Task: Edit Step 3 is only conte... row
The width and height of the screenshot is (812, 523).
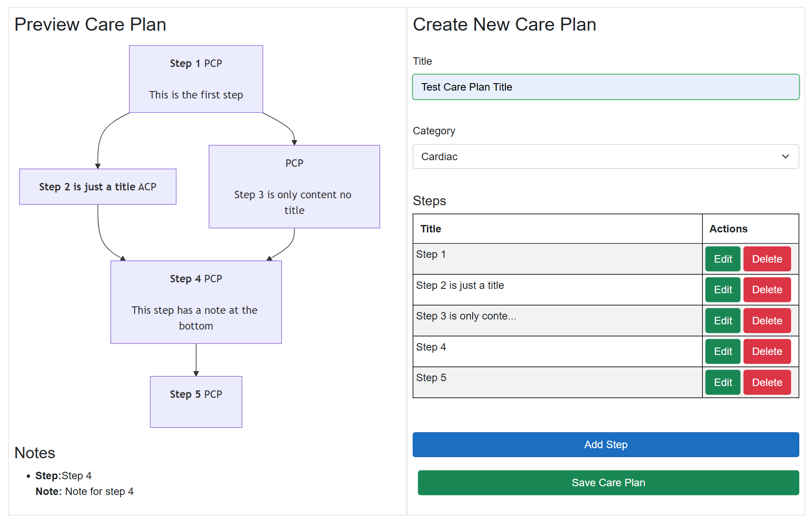Action: tap(723, 321)
